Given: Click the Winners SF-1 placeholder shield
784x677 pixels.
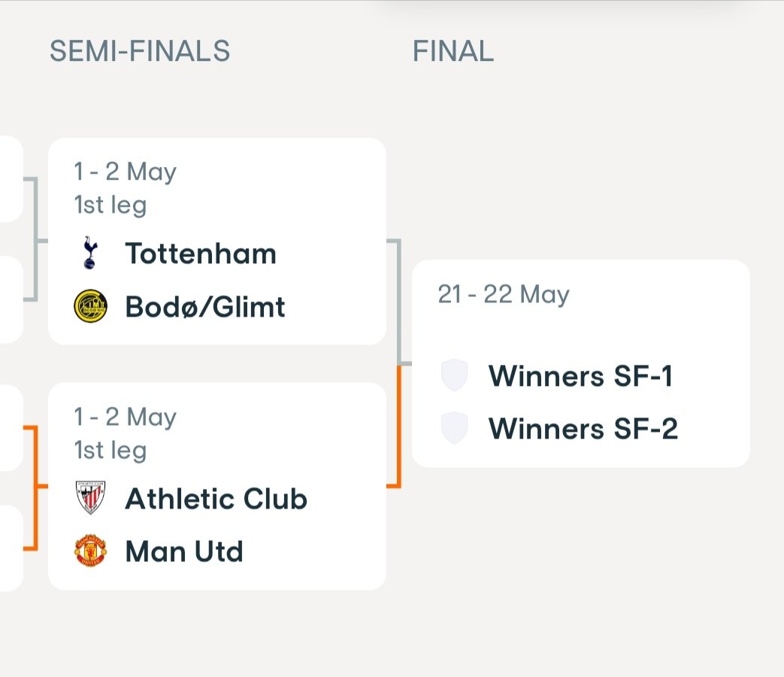Looking at the screenshot, I should click(x=455, y=375).
